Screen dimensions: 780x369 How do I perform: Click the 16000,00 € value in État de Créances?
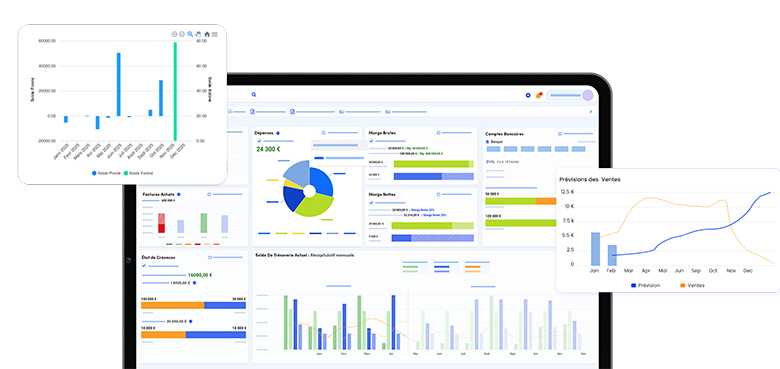[200, 275]
